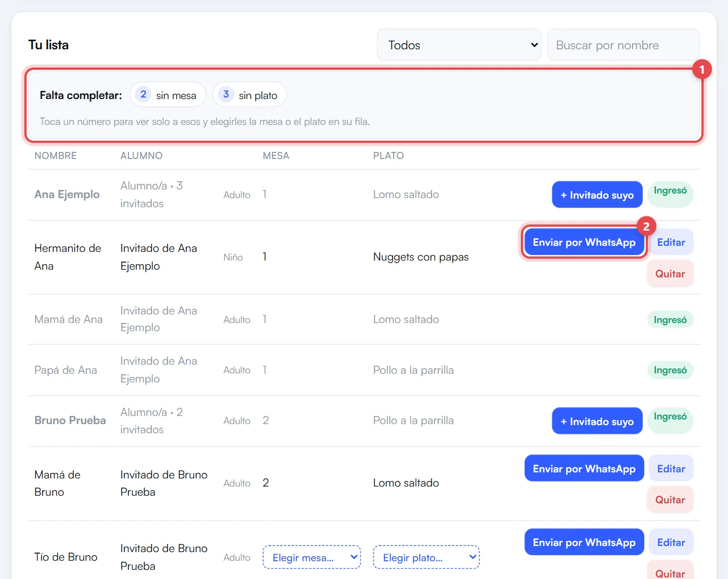728x579 pixels.
Task: Send Hermanito de Ana invite by WhatsApp
Action: 584,242
